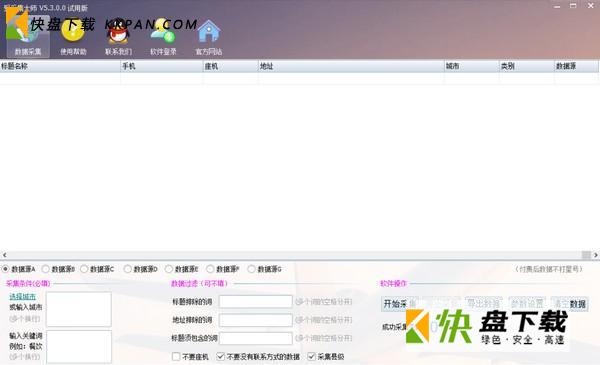Select the 数据源G radio button
This screenshot has width=600, height=365.
[251, 269]
